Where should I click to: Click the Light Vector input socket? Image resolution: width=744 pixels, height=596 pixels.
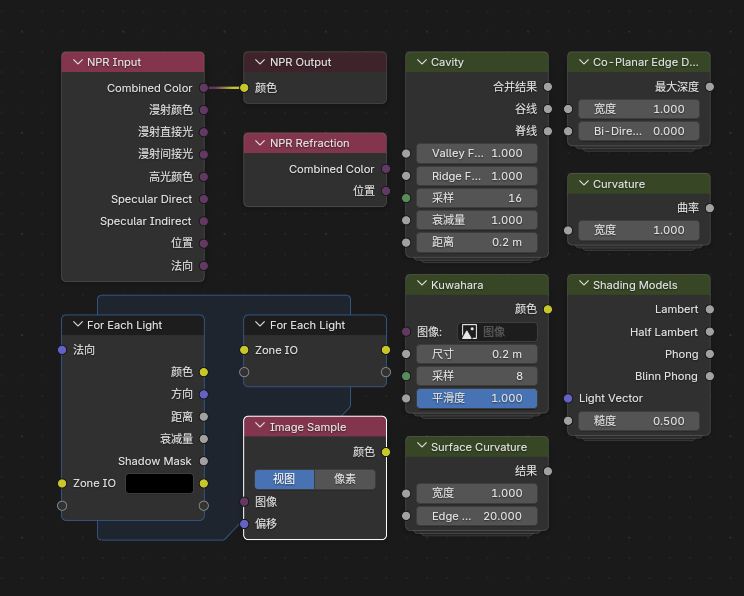click(568, 398)
